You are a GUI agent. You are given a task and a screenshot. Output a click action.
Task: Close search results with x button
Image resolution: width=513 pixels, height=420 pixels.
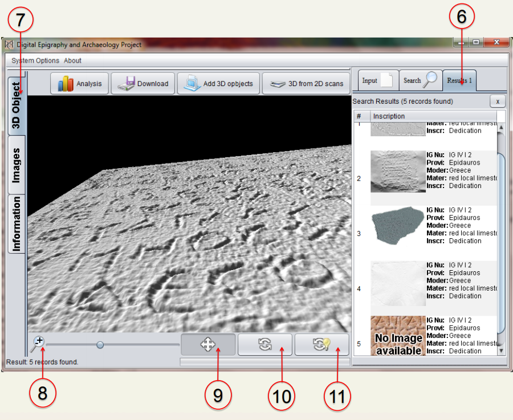[x=497, y=101]
